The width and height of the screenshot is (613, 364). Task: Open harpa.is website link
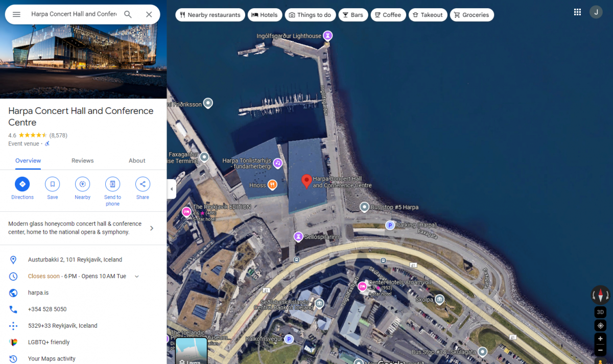coord(38,293)
